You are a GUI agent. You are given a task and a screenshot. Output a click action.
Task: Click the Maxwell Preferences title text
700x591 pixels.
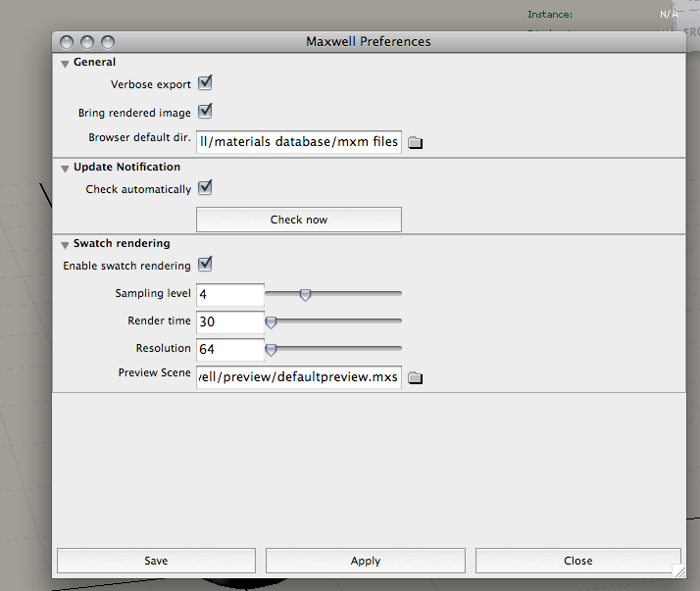click(x=369, y=41)
